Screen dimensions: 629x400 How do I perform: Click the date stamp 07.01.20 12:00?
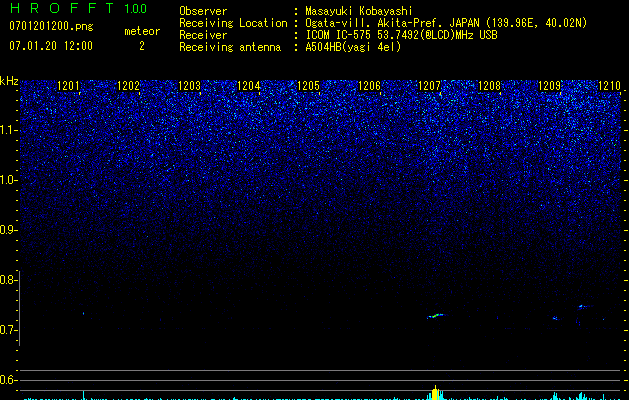pyautogui.click(x=51, y=46)
